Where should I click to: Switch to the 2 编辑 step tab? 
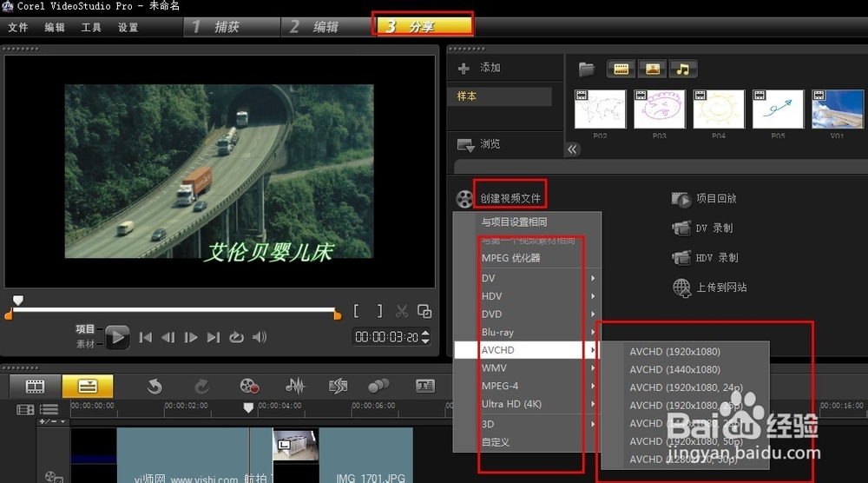(326, 27)
